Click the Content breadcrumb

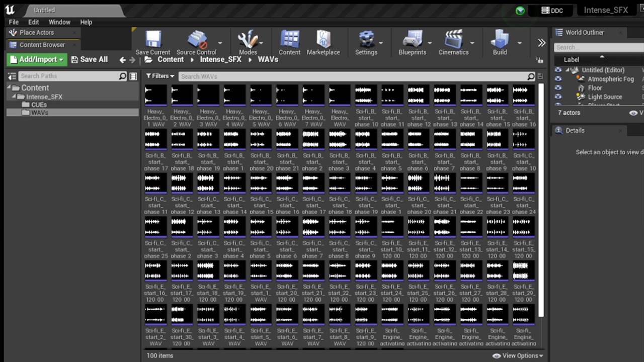coord(171,59)
